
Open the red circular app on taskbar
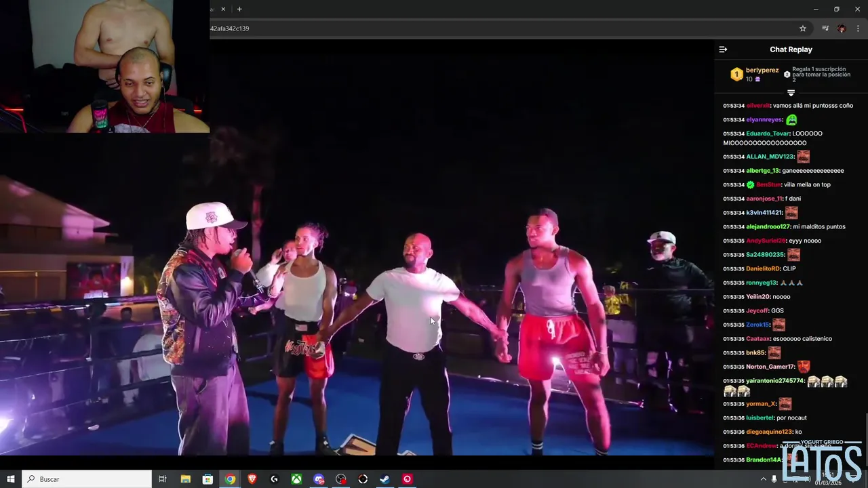point(407,479)
